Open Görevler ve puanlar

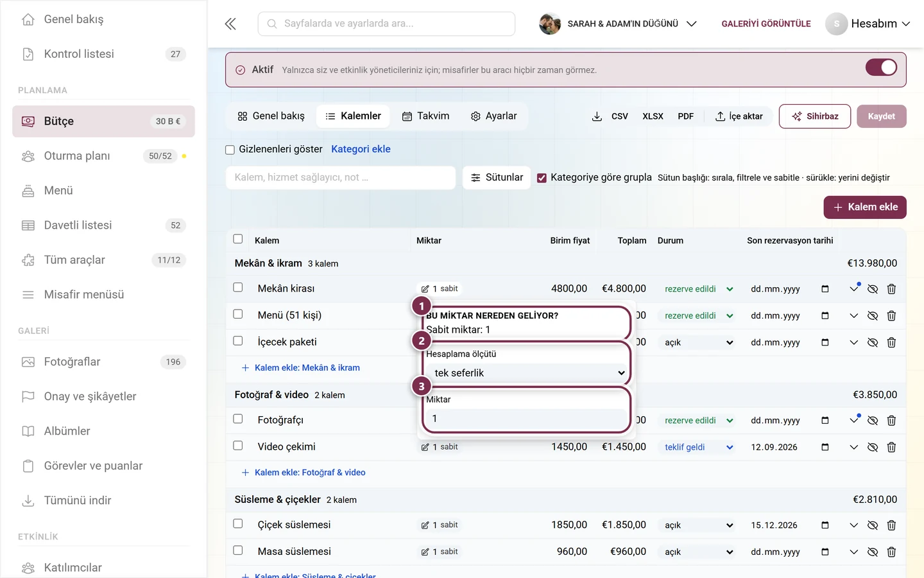coord(103,466)
